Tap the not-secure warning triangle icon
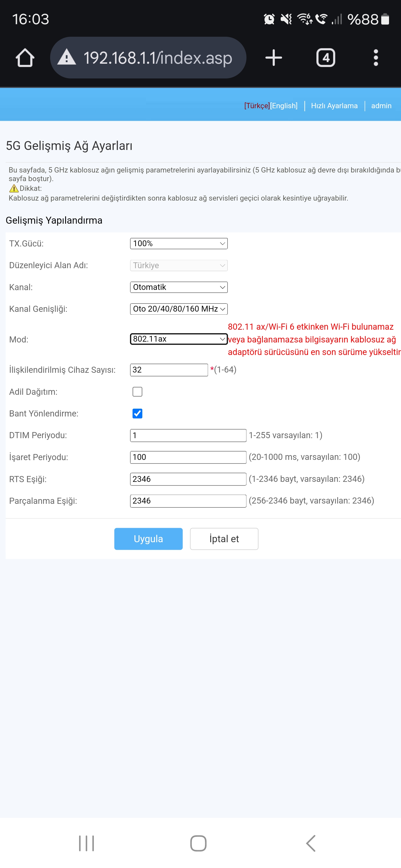The image size is (401, 868). [x=67, y=57]
